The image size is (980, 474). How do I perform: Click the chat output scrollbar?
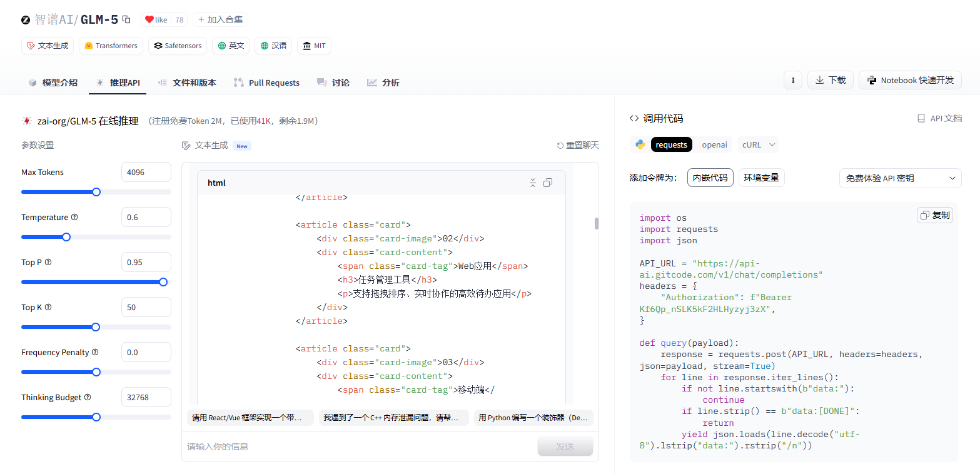click(597, 223)
